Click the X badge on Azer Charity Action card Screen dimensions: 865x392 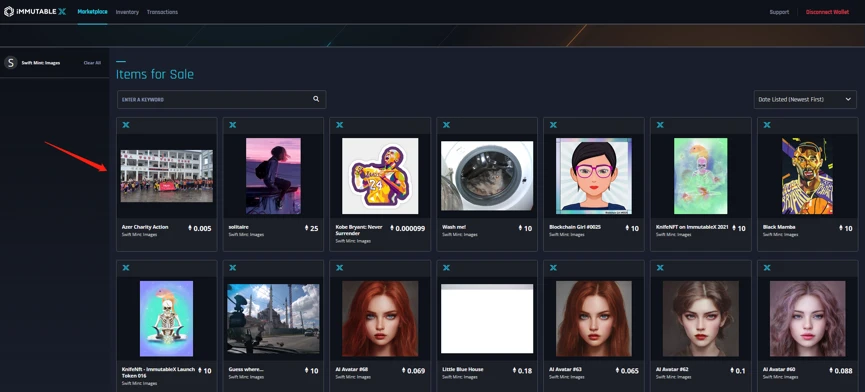coord(126,125)
